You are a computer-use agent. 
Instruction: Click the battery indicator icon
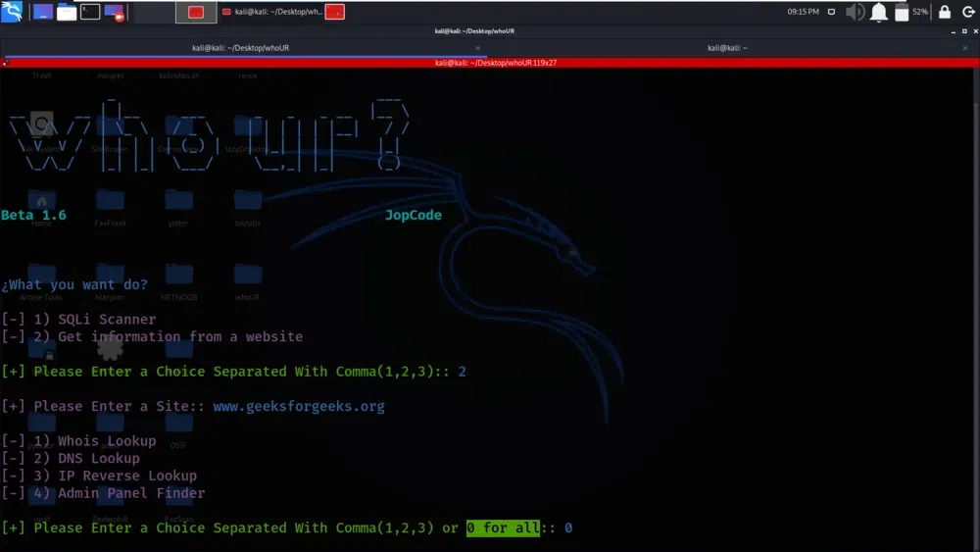pos(902,12)
